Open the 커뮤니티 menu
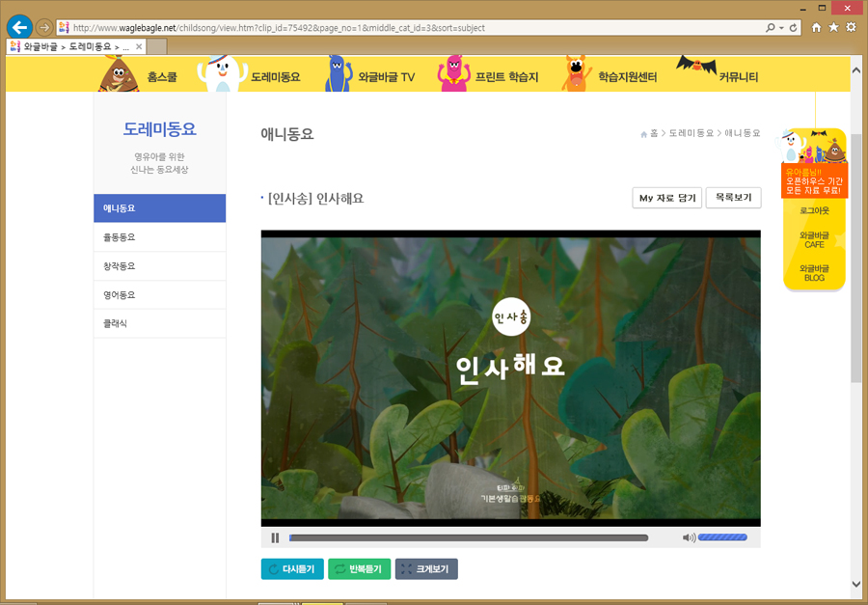 [x=739, y=77]
